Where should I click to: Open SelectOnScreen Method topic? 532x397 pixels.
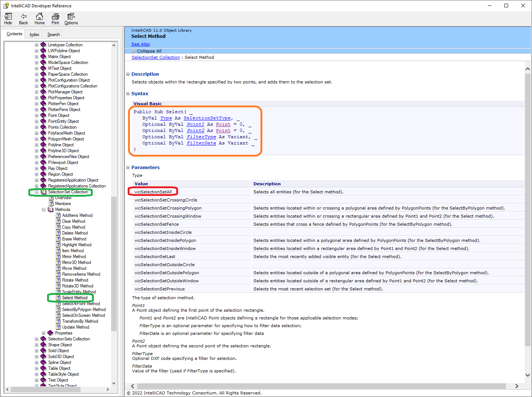pyautogui.click(x=84, y=315)
